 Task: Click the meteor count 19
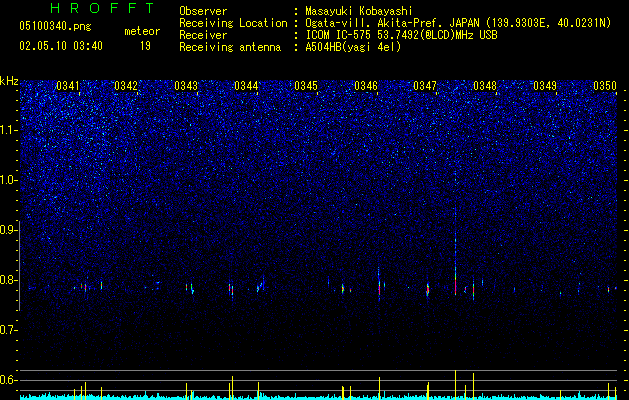click(x=145, y=46)
